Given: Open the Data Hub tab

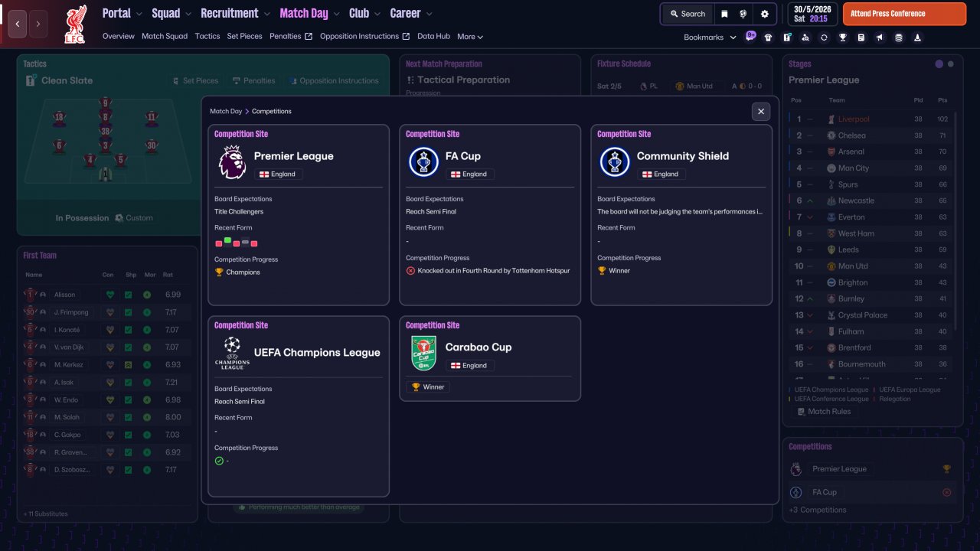Looking at the screenshot, I should (433, 37).
